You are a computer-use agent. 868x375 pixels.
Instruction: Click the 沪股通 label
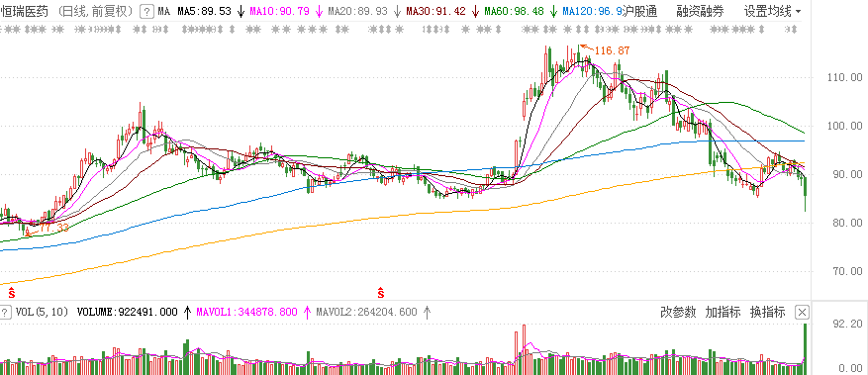[640, 11]
